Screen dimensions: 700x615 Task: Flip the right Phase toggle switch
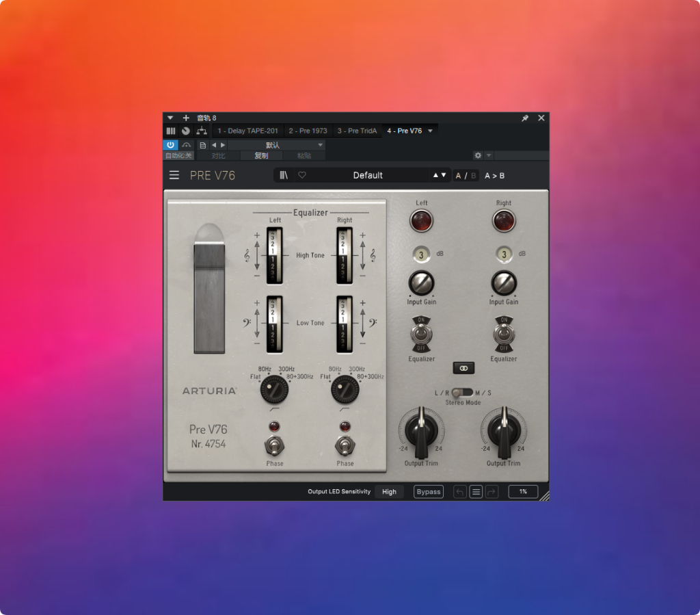[x=345, y=446]
